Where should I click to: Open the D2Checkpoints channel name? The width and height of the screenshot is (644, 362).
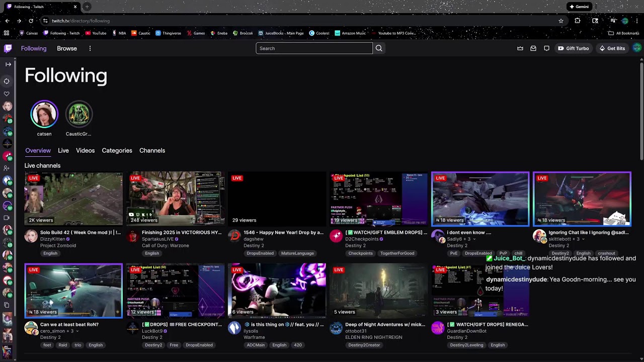tap(362, 239)
